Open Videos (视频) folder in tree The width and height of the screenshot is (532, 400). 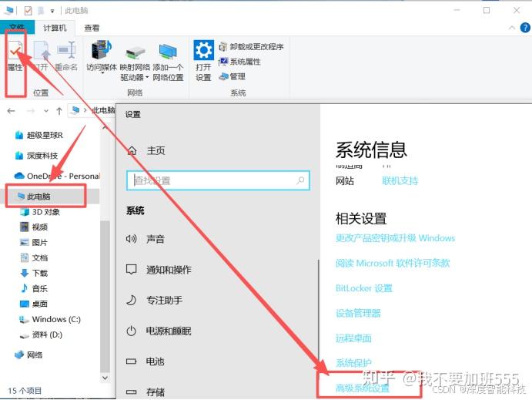[x=34, y=227]
